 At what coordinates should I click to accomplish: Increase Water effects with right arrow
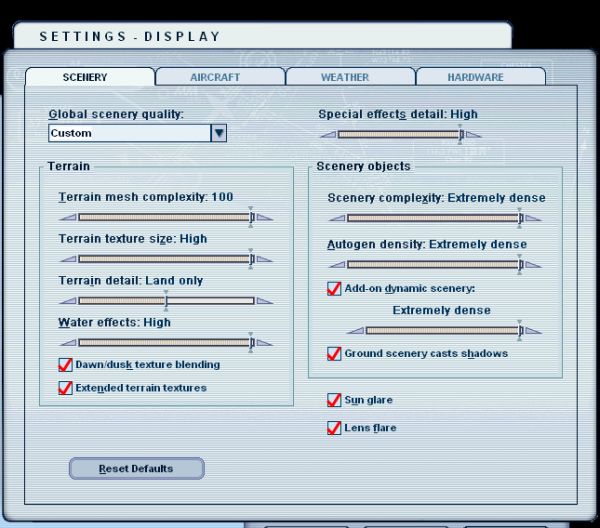click(x=264, y=343)
